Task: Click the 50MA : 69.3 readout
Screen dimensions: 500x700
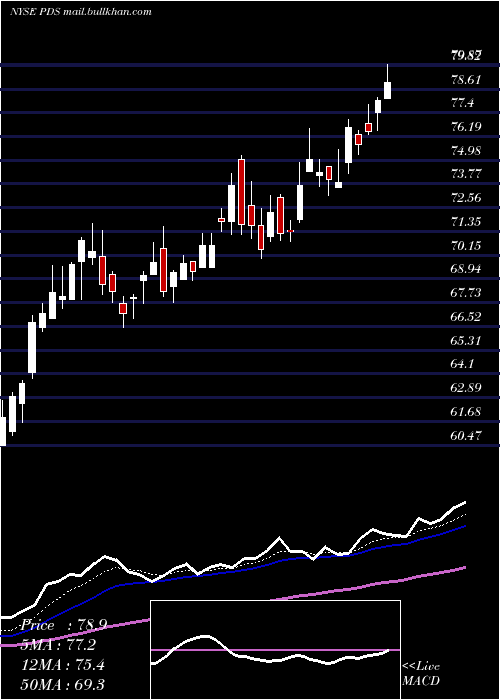Action: [x=62, y=684]
